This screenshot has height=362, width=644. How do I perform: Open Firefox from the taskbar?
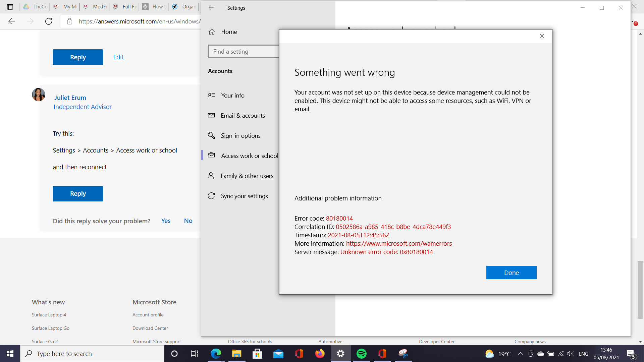(x=320, y=354)
